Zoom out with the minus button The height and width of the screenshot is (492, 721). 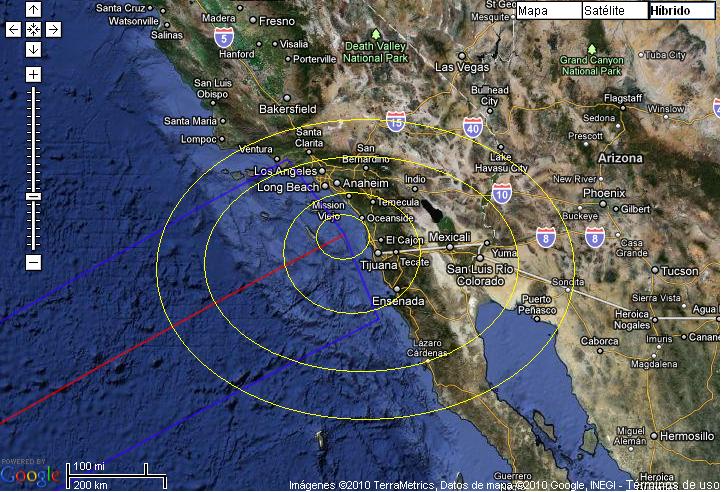point(33,263)
